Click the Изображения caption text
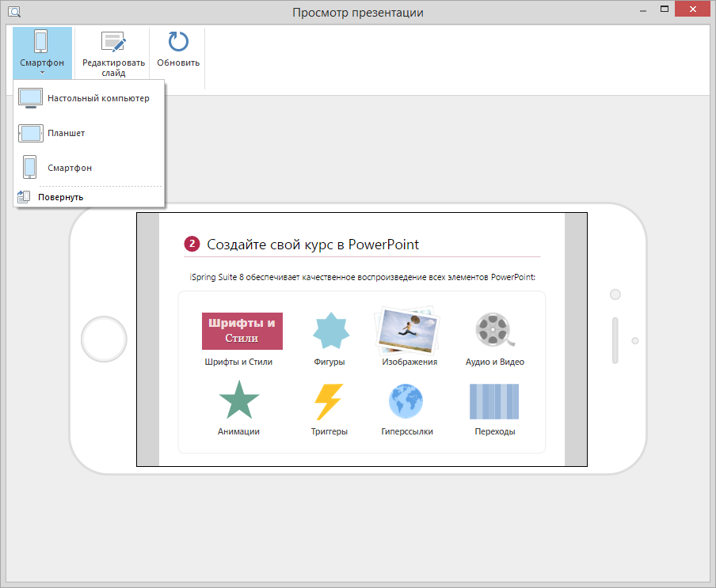The image size is (716, 588). click(409, 362)
